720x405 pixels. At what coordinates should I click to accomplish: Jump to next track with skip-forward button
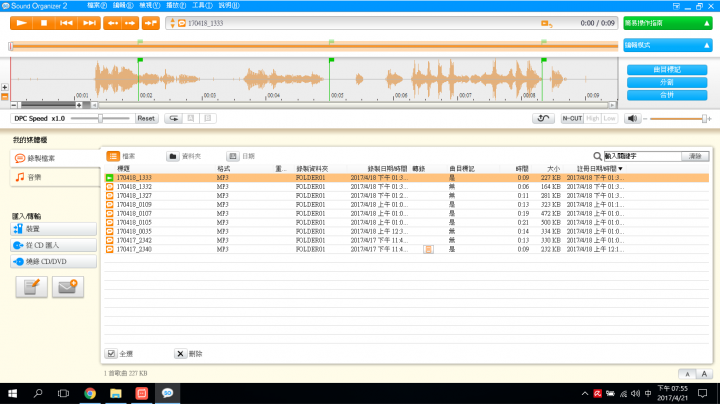point(89,23)
